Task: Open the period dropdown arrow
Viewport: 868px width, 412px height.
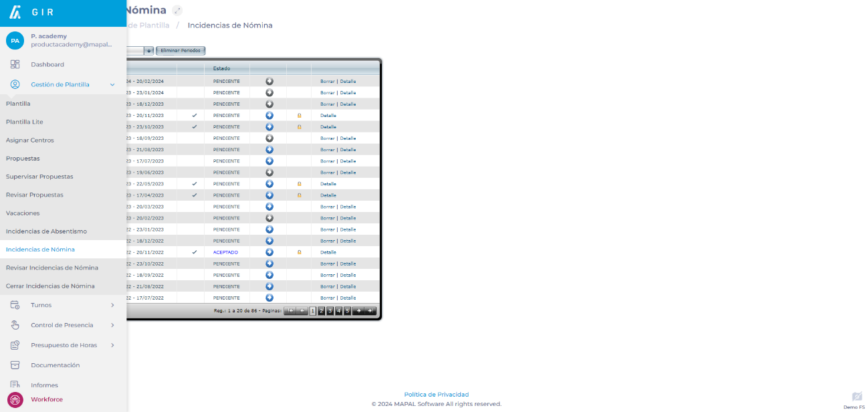Action: (149, 51)
